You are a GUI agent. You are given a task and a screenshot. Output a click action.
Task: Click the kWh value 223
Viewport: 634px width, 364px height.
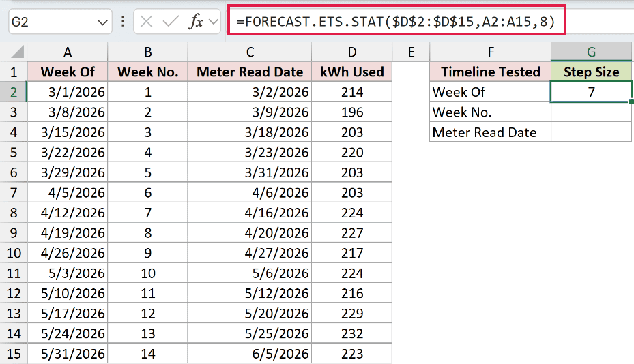pyautogui.click(x=352, y=354)
